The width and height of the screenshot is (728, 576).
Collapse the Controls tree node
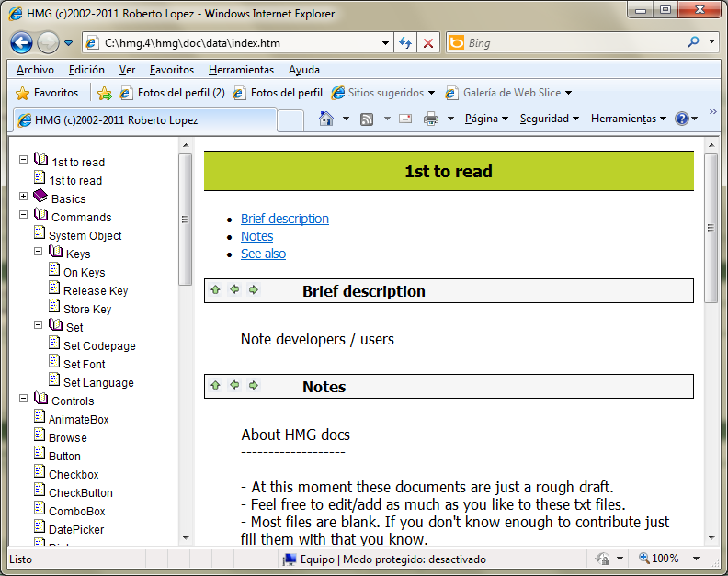(23, 398)
